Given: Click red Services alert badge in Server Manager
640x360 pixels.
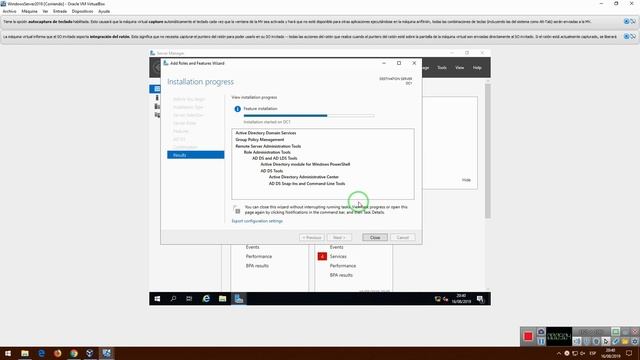Looking at the screenshot, I should (322, 256).
